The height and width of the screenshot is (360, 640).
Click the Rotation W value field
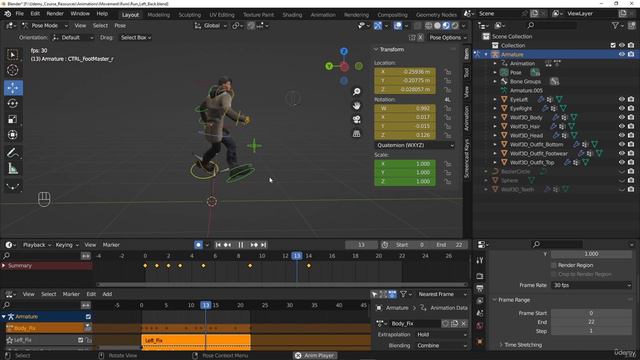(405, 109)
